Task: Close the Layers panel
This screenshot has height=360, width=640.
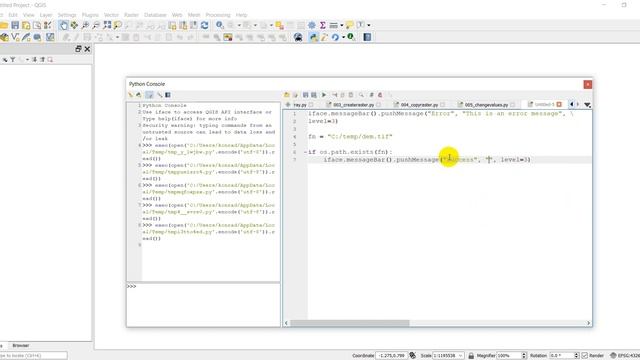Action: click(x=87, y=49)
